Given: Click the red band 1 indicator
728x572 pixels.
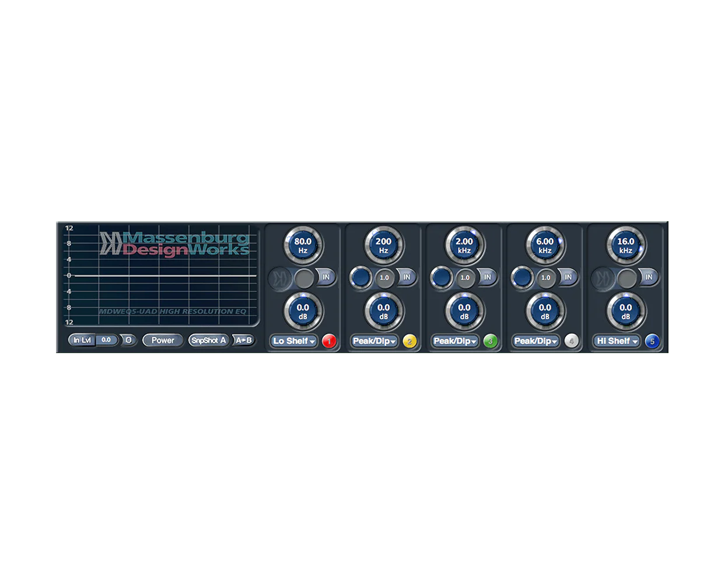Looking at the screenshot, I should [329, 341].
